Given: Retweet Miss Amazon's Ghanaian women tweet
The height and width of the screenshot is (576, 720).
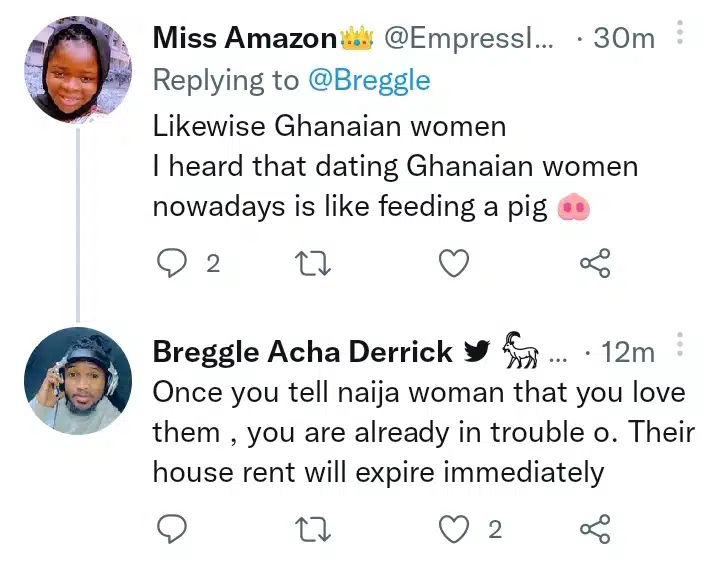Looking at the screenshot, I should pyautogui.click(x=314, y=264).
